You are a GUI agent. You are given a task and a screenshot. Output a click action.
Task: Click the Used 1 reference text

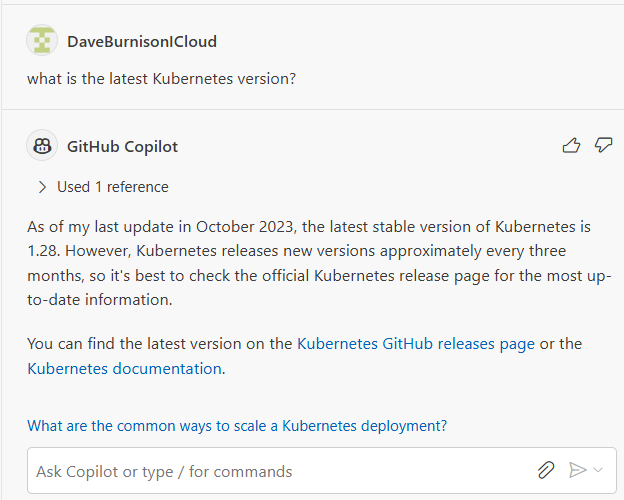pos(113,187)
